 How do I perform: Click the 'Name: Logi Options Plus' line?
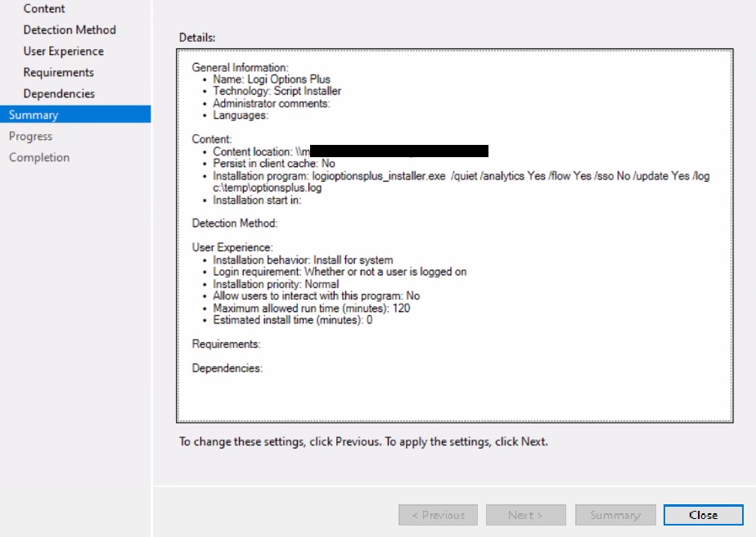click(272, 79)
